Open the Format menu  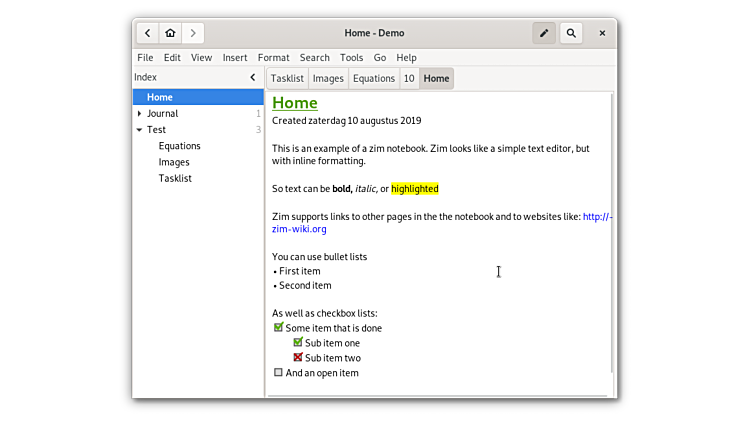(273, 58)
